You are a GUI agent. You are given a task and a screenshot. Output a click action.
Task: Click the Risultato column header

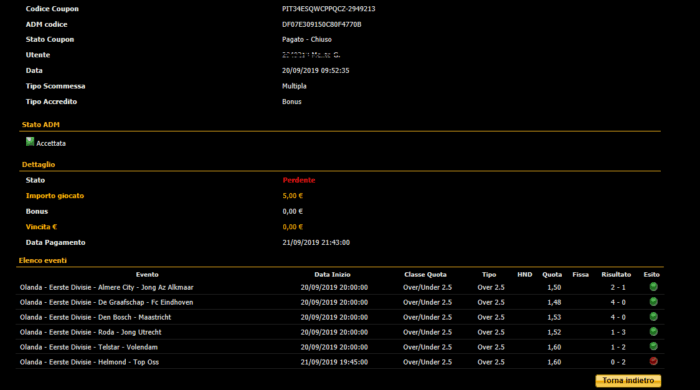(616, 275)
